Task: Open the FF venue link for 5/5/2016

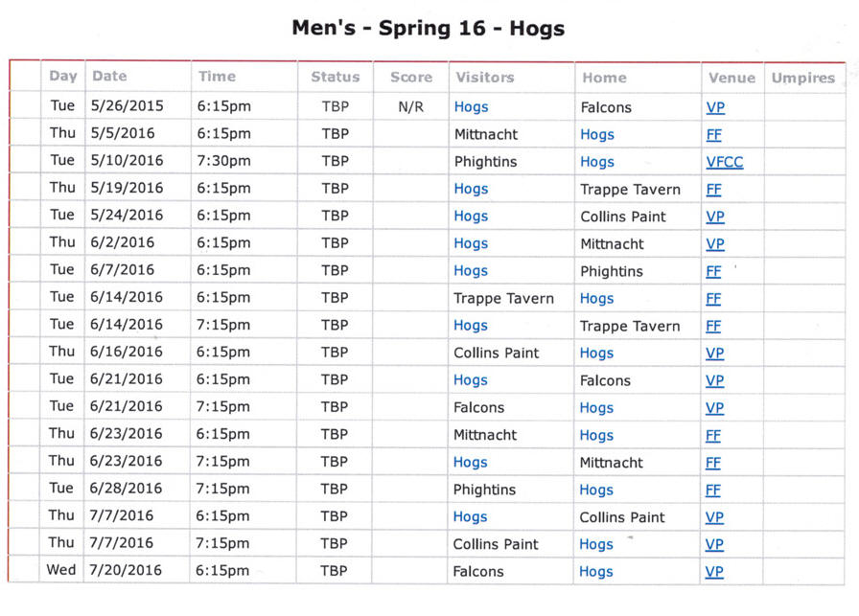Action: pyautogui.click(x=714, y=135)
